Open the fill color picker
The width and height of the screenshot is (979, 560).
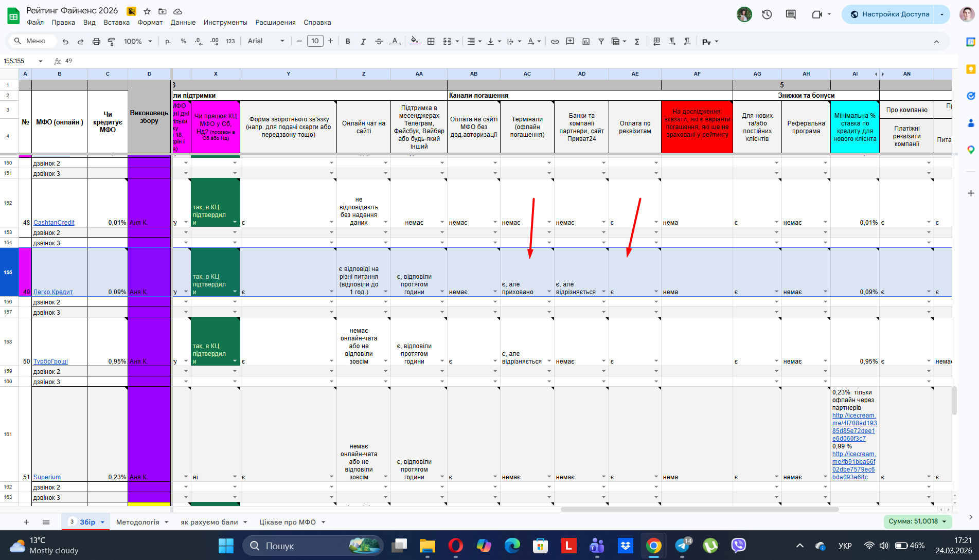(415, 42)
